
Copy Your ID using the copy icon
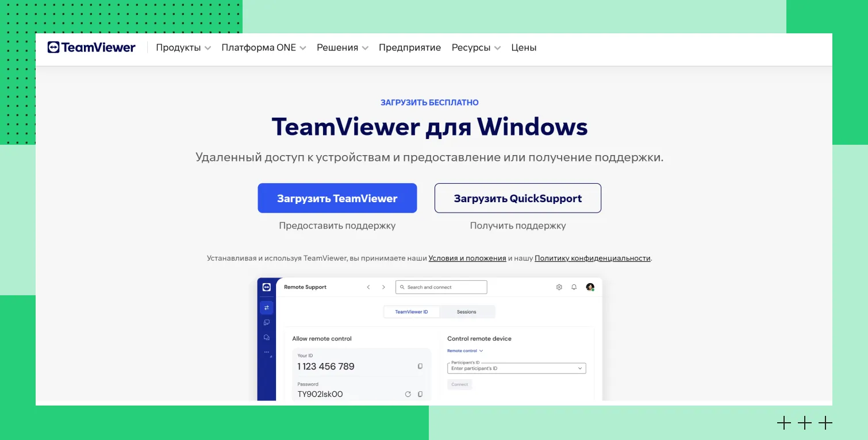(x=420, y=366)
